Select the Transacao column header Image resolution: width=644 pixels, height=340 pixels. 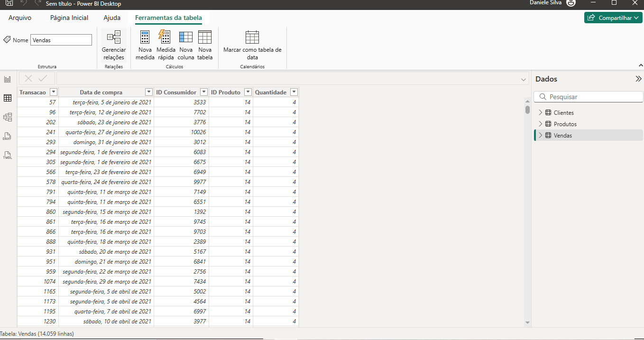click(33, 92)
